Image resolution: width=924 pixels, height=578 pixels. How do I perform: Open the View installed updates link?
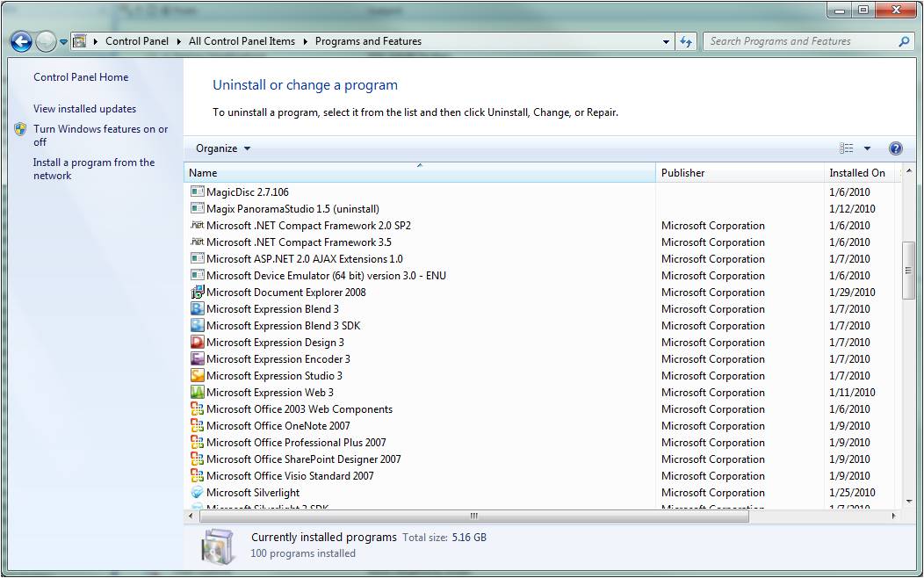tap(85, 109)
